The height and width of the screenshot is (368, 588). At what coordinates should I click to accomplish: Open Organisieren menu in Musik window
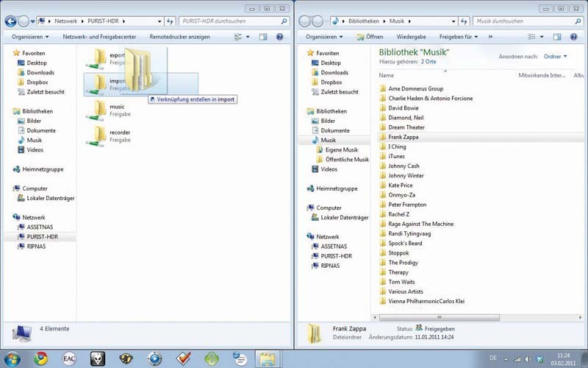[324, 37]
